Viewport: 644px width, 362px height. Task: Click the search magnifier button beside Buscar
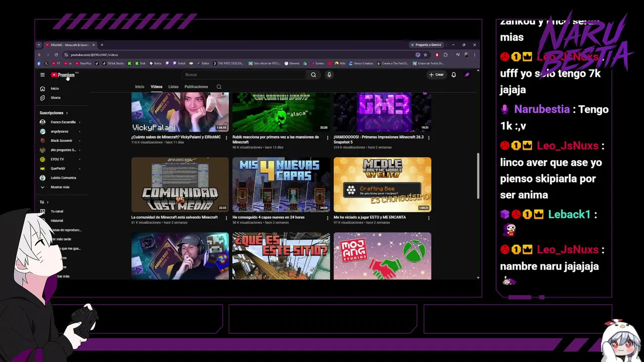(x=313, y=75)
